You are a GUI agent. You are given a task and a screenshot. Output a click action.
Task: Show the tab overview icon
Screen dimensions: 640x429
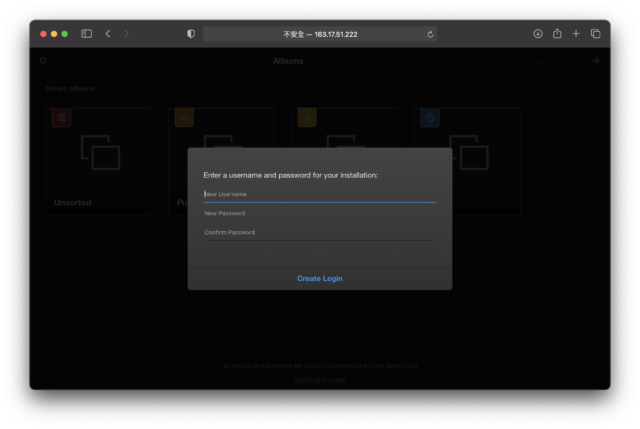(x=595, y=34)
